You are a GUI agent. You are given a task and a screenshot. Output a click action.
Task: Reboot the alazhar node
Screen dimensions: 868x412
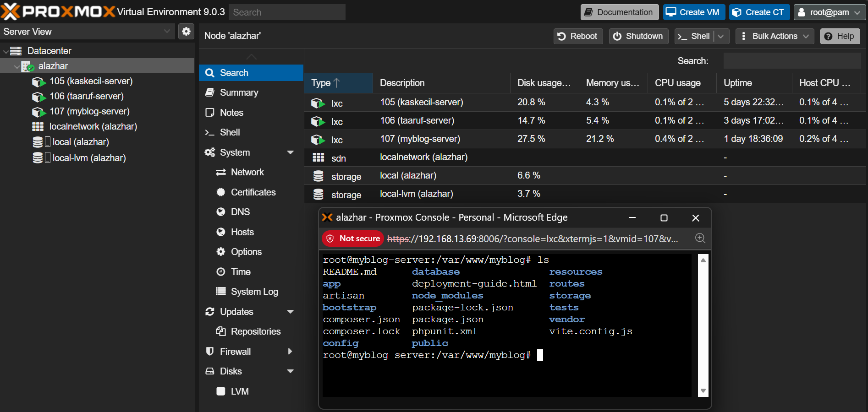[x=578, y=36]
